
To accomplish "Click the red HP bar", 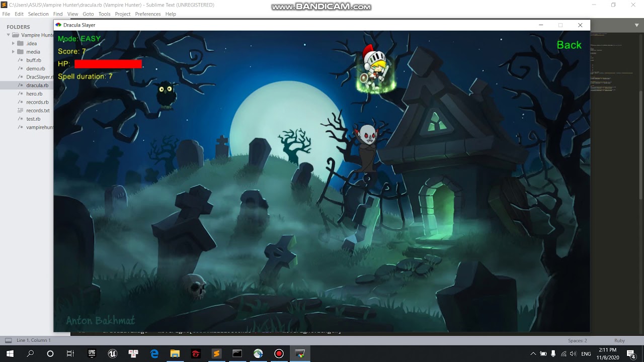I will coord(108,64).
